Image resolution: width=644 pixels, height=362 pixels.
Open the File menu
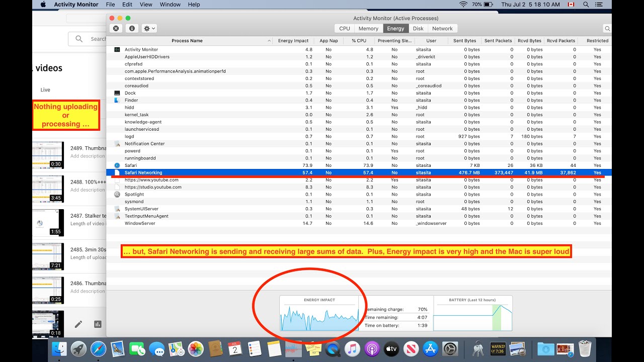110,5
